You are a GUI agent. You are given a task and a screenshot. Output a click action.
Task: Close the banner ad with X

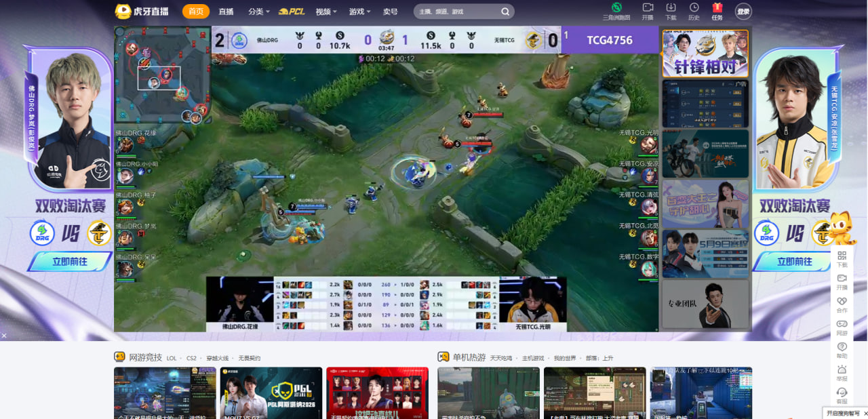tap(3, 336)
